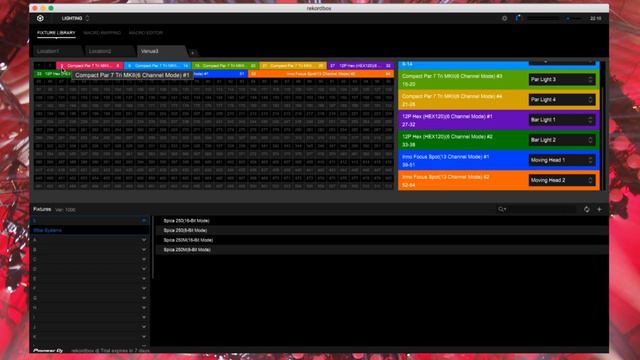
Task: Select Spica 250M (8-Bit Mode) fixture
Action: (x=382, y=249)
